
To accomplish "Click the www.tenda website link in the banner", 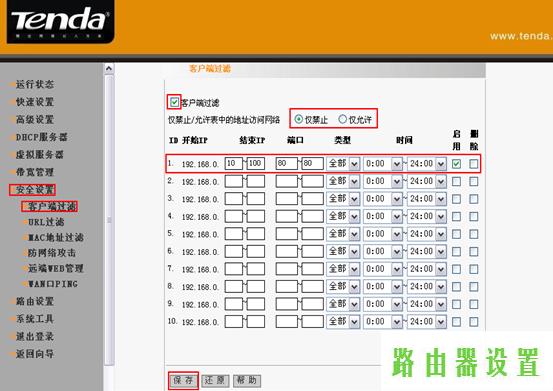I will 521,36.
